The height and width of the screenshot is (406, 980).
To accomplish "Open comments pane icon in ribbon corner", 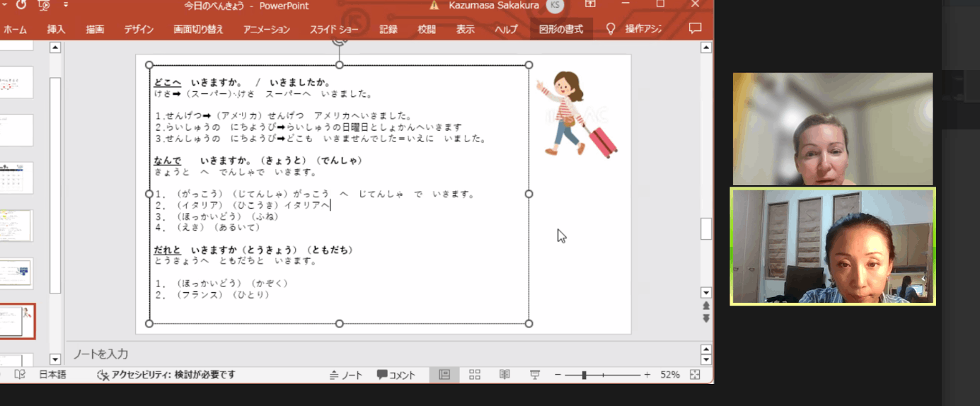I will pyautogui.click(x=695, y=29).
